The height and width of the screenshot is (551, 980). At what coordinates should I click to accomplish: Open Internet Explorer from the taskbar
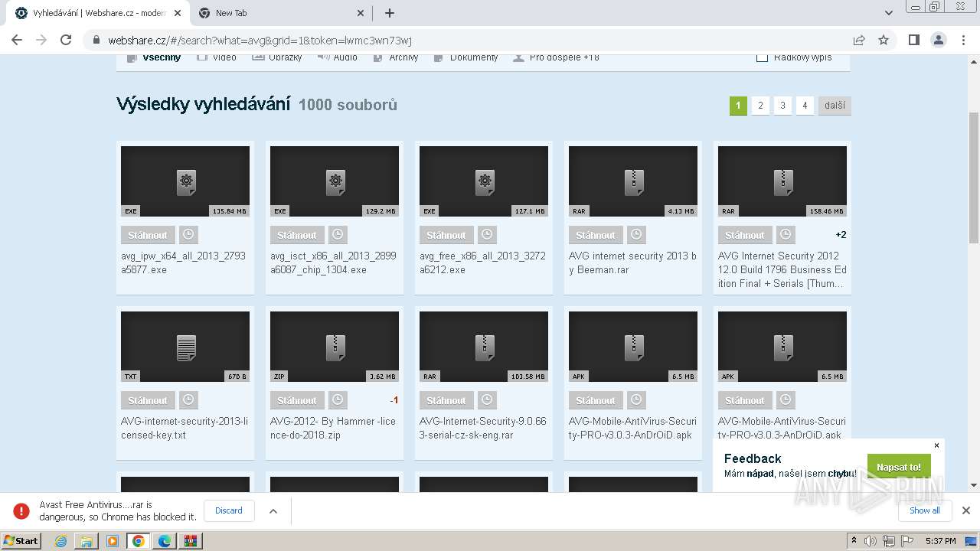(x=60, y=541)
